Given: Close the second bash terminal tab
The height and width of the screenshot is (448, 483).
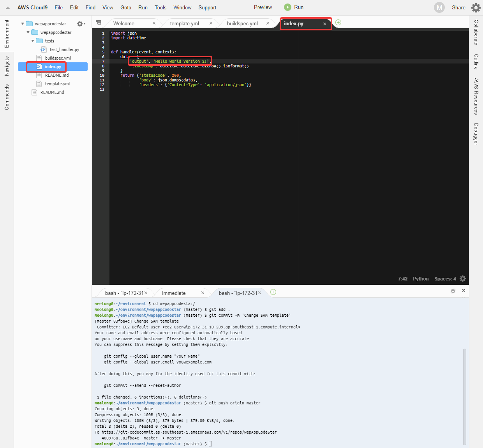Looking at the screenshot, I should click(x=260, y=293).
